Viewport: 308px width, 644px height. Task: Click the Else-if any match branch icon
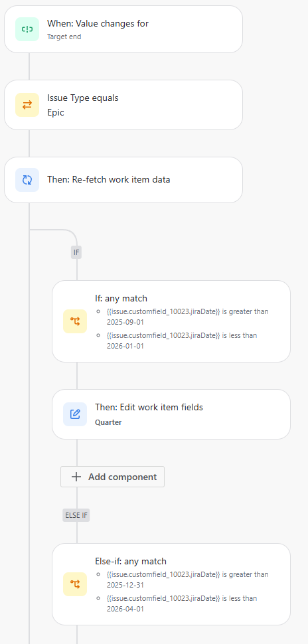pos(75,584)
